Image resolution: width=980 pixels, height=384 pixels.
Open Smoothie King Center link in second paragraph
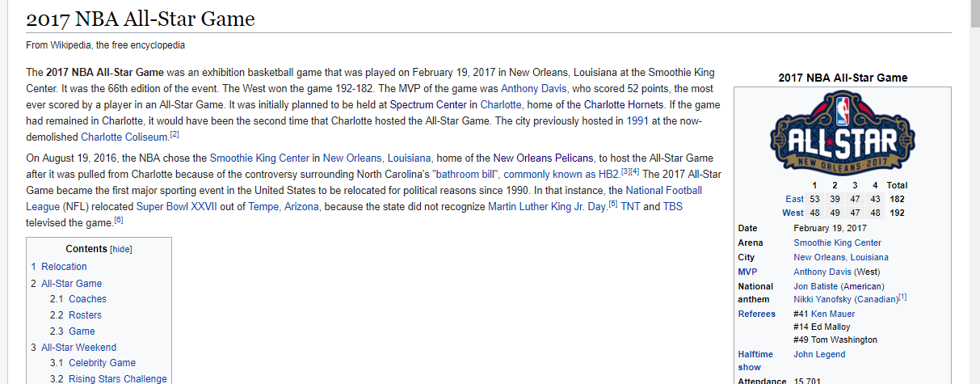pos(260,158)
